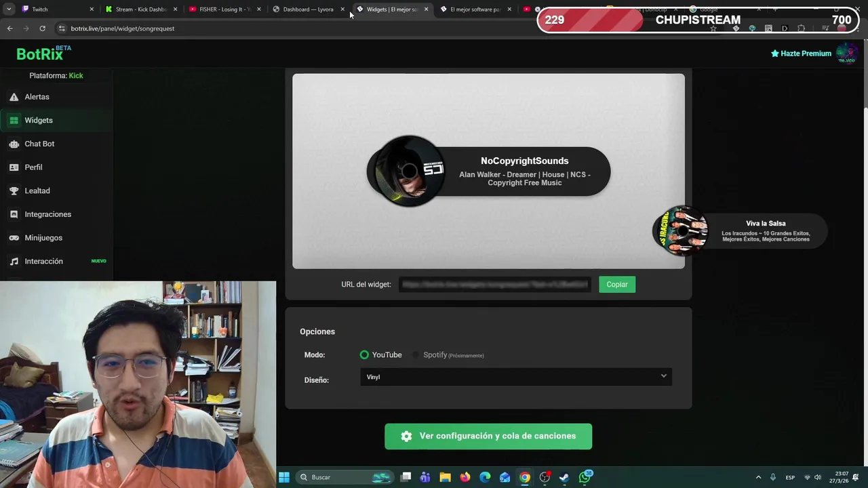868x488 pixels.
Task: Open WhatsApp from the taskbar
Action: tap(585, 477)
